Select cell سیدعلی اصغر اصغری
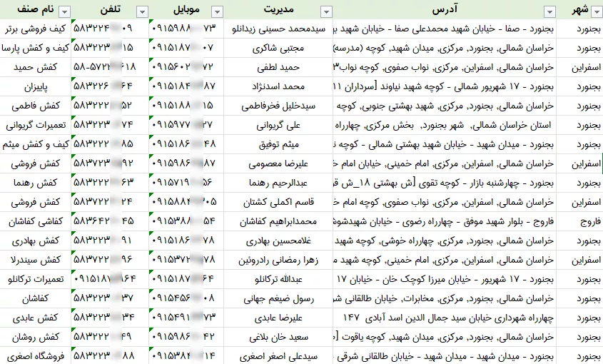The width and height of the screenshot is (603, 364). click(x=278, y=356)
